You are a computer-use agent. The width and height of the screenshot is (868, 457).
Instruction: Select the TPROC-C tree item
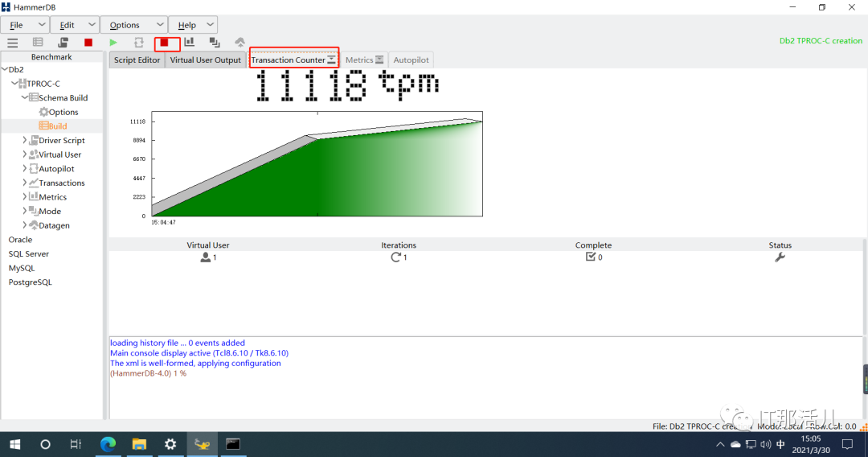click(39, 84)
